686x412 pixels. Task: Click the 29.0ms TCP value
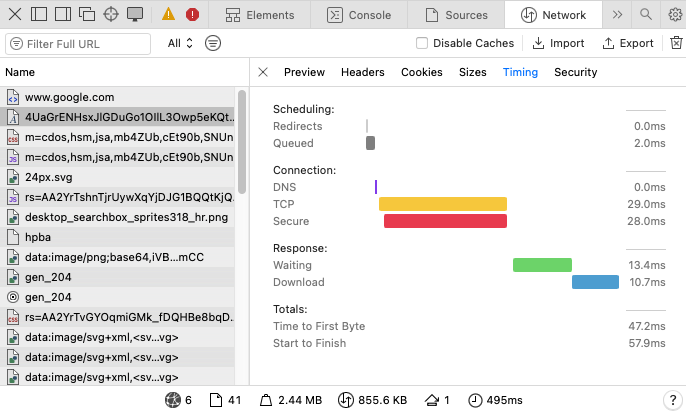(x=646, y=204)
